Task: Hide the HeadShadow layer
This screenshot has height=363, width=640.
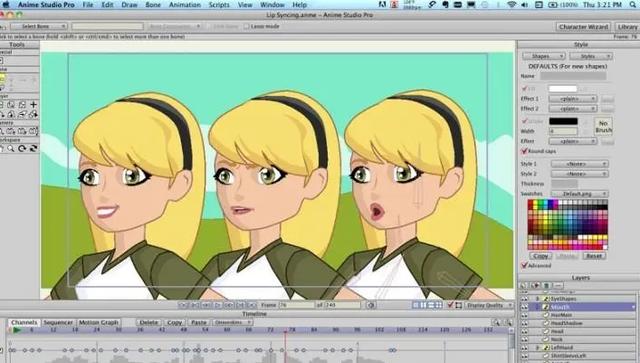Action: [524, 323]
